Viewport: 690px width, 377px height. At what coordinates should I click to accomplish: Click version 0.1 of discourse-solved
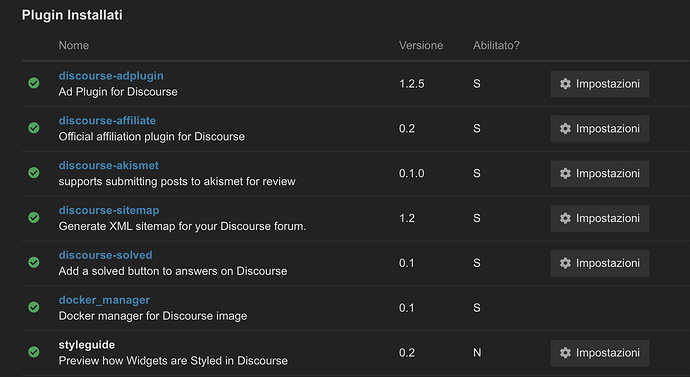[x=407, y=264]
